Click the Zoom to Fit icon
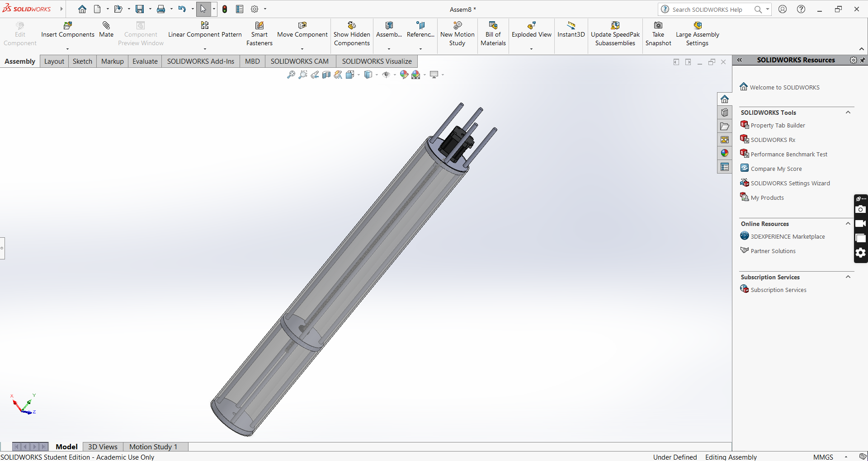This screenshot has width=868, height=461. pyautogui.click(x=291, y=75)
